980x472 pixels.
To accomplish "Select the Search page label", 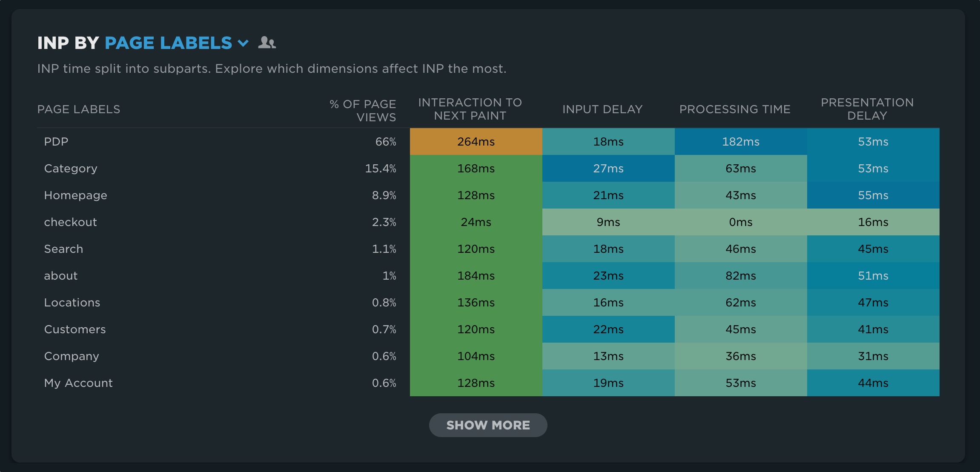I will (x=63, y=249).
